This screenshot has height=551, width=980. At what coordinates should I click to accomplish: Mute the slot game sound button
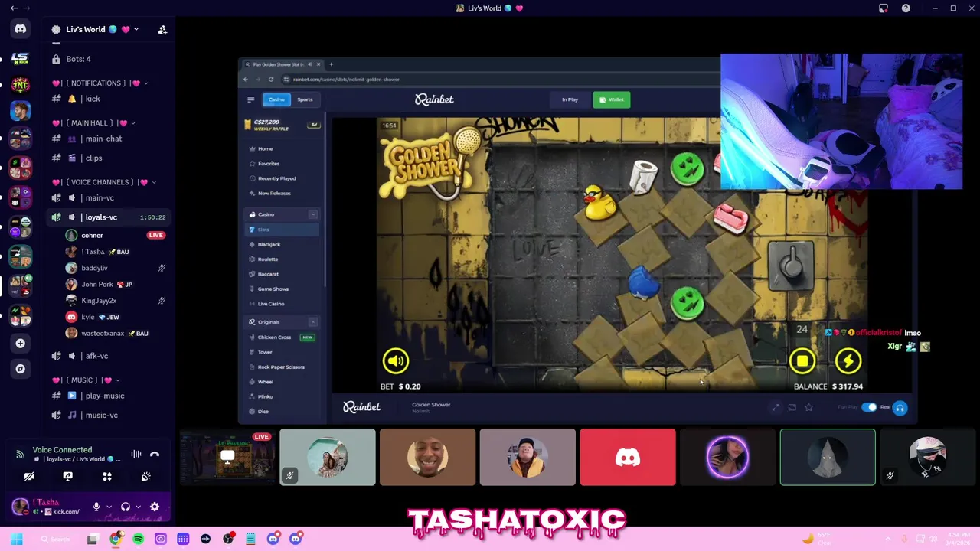pos(396,360)
